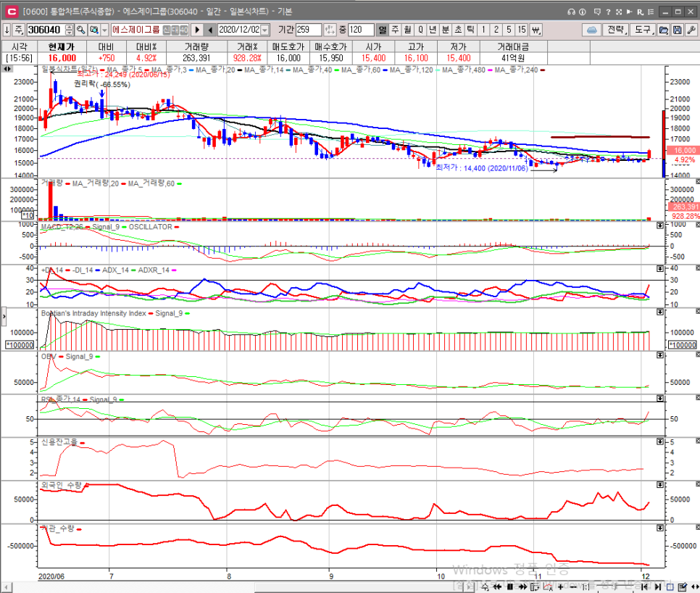
Task: Click the rewind double-arrow below the chart
Action: (x=497, y=586)
